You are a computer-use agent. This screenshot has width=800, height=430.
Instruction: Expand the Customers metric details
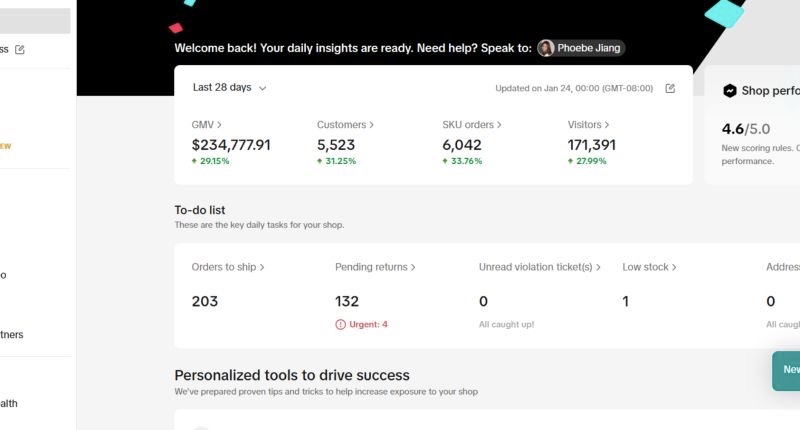pyautogui.click(x=345, y=125)
